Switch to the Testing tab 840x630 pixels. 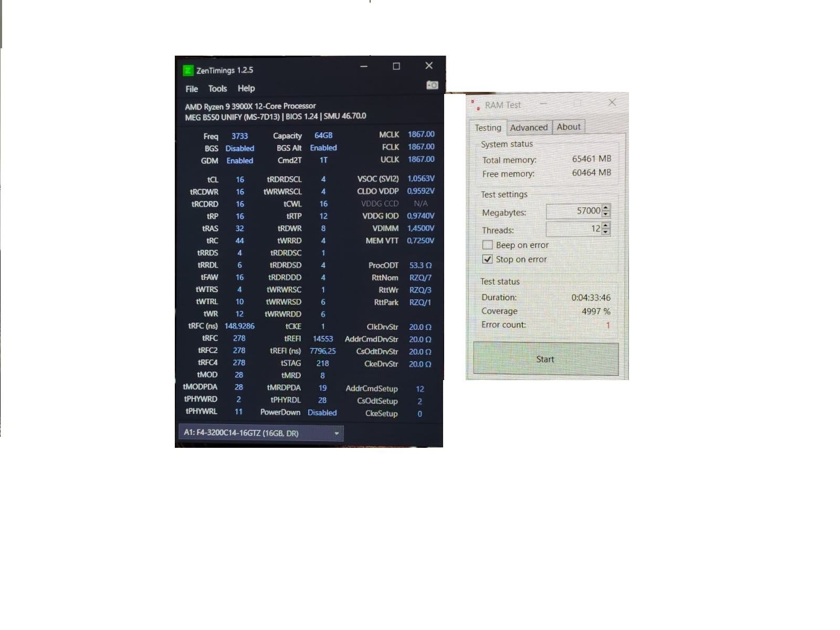click(x=488, y=128)
